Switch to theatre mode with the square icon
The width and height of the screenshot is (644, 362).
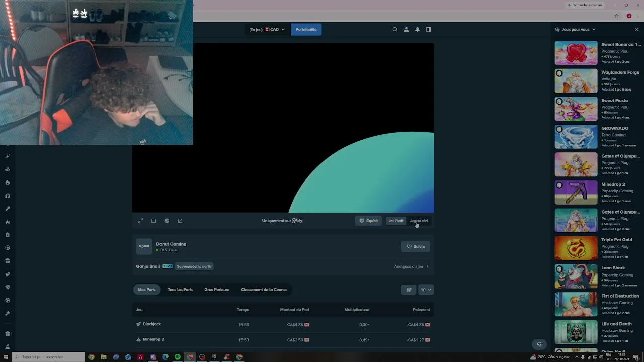pyautogui.click(x=153, y=221)
